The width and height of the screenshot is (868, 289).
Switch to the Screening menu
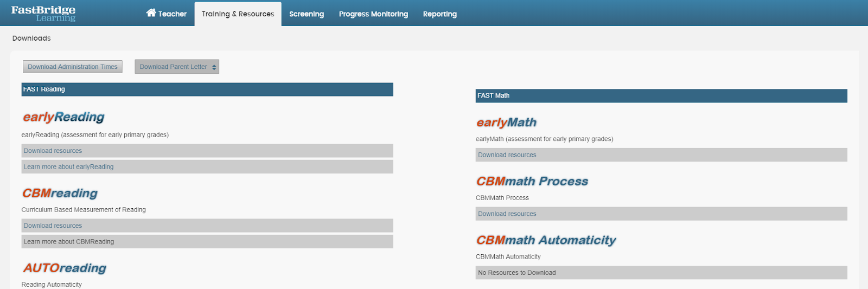point(307,14)
